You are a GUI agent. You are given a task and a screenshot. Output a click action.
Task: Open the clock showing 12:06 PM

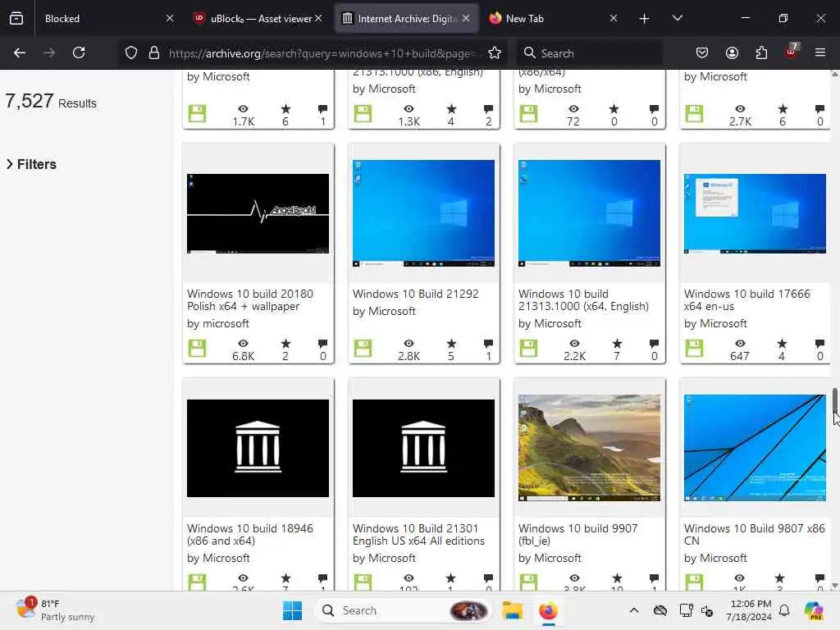tap(750, 610)
